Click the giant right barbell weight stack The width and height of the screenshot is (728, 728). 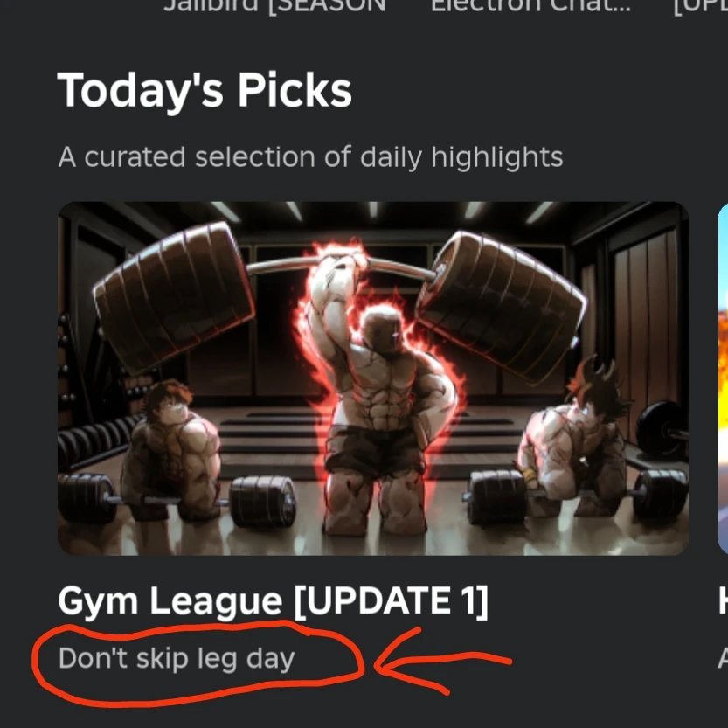(x=502, y=307)
